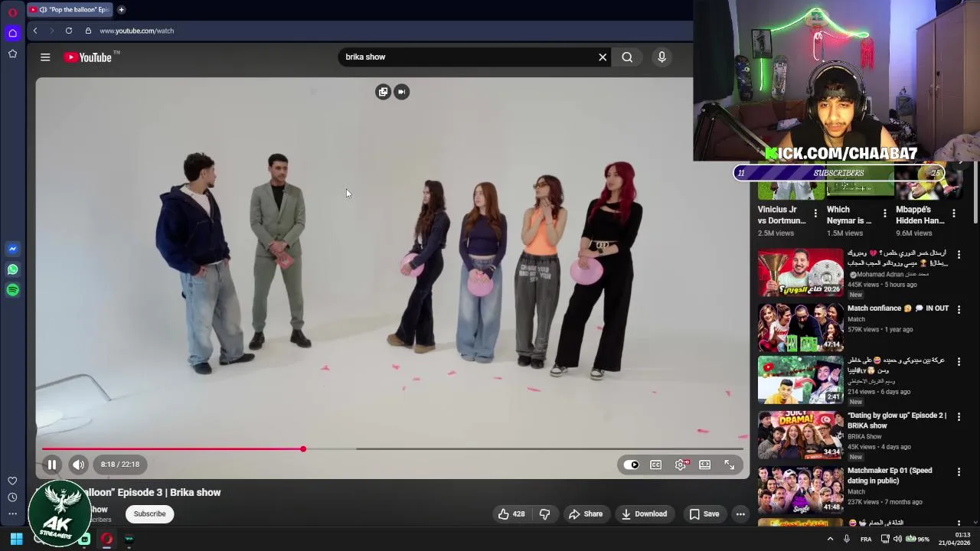Open options for Which Neymar is video
This screenshot has height=551, width=980.
pyautogui.click(x=885, y=214)
